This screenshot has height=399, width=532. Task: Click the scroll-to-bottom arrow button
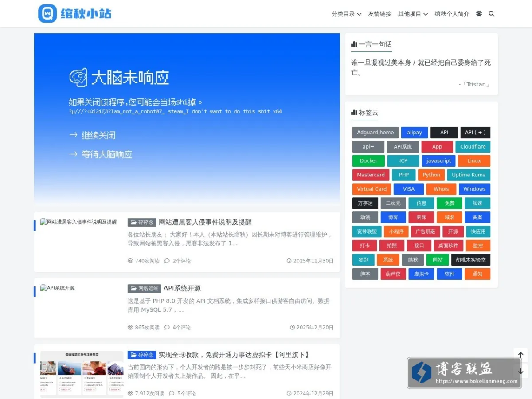(521, 372)
